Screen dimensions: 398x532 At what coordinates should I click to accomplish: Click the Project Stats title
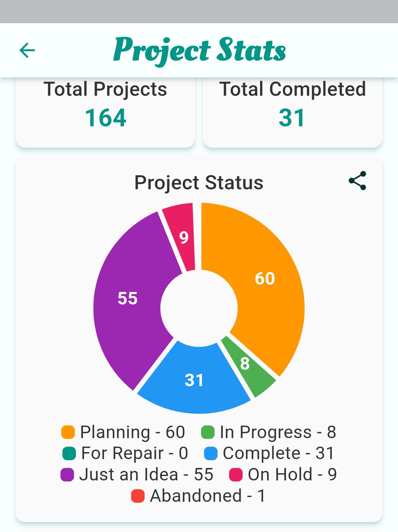click(199, 50)
